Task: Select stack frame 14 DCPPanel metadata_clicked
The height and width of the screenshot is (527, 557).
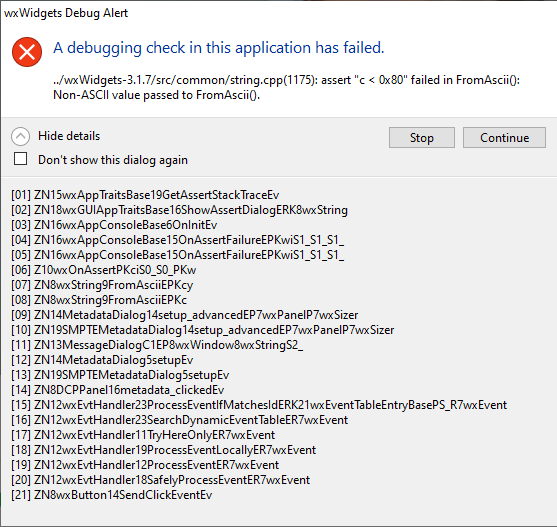Action: coord(118,390)
